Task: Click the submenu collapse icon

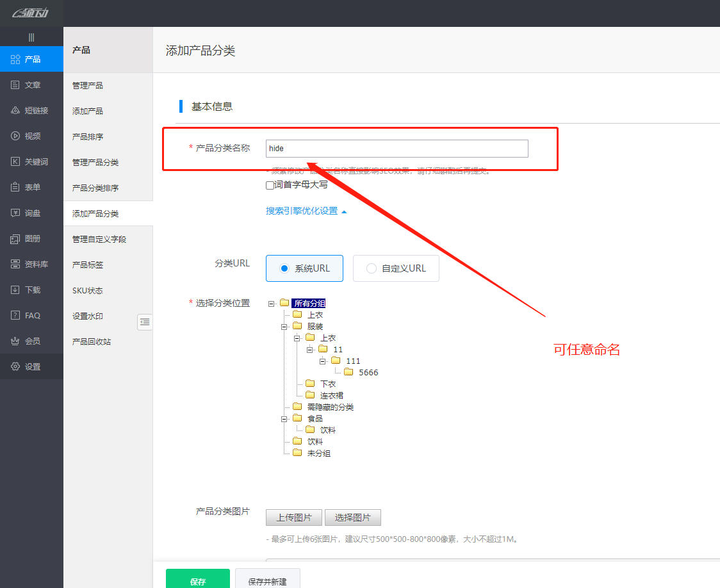Action: tap(145, 322)
